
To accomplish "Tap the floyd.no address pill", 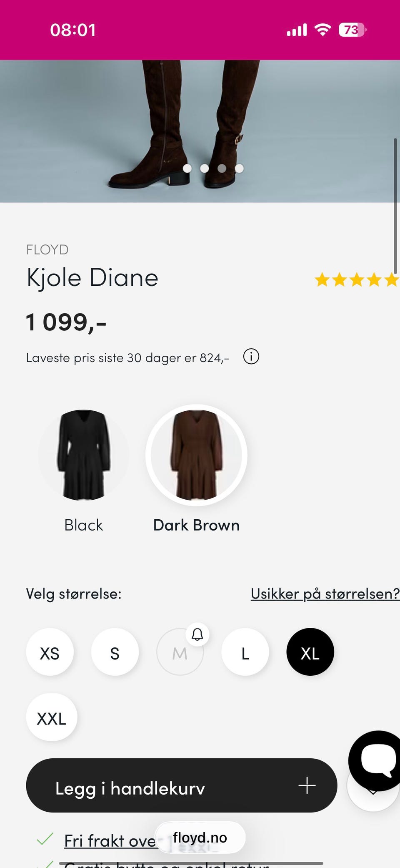I will tap(200, 838).
